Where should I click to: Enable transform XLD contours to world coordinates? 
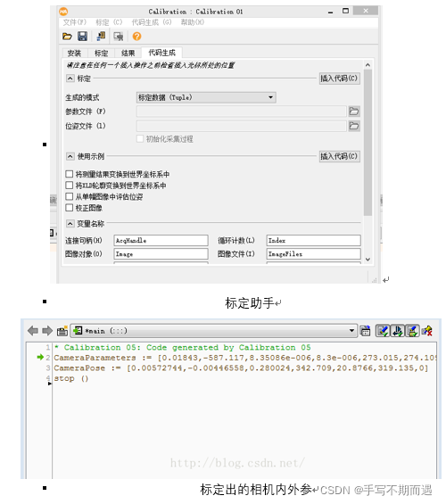pyautogui.click(x=69, y=186)
